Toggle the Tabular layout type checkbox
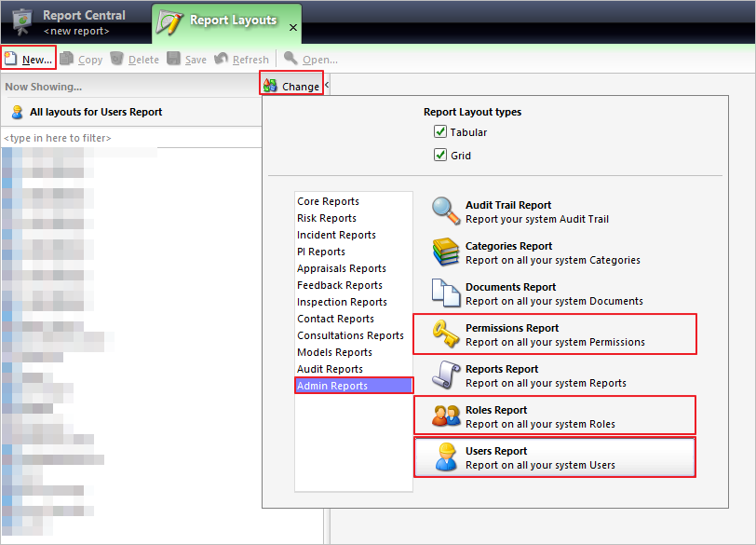 point(440,131)
